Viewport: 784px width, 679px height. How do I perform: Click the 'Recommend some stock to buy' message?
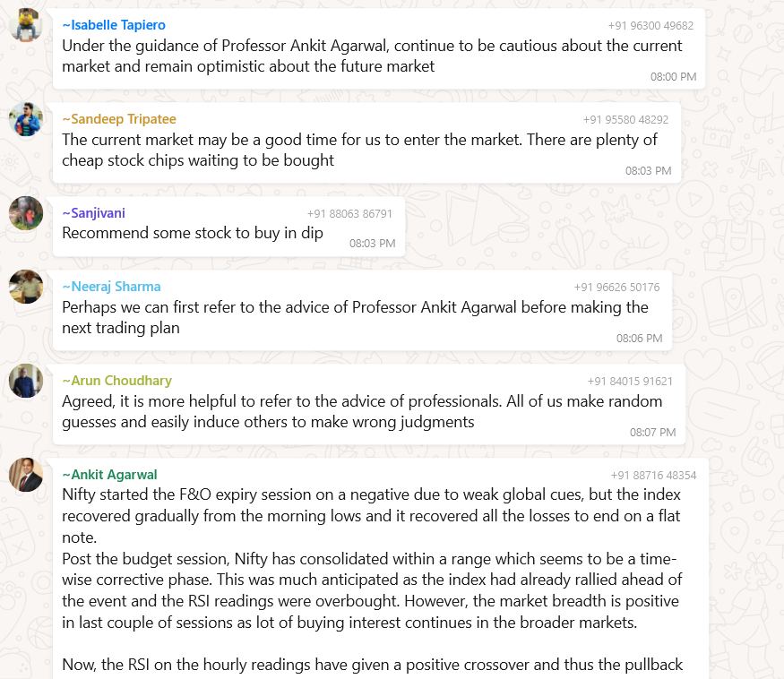pyautogui.click(x=193, y=233)
